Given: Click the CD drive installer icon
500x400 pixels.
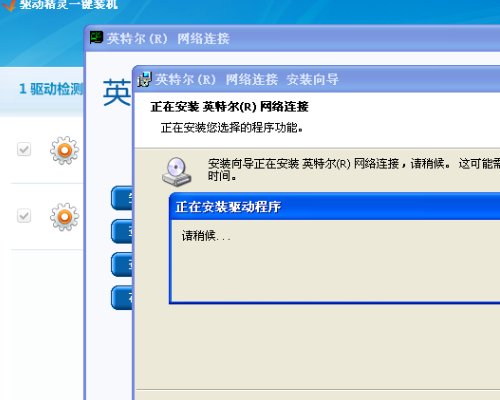Looking at the screenshot, I should 177,171.
